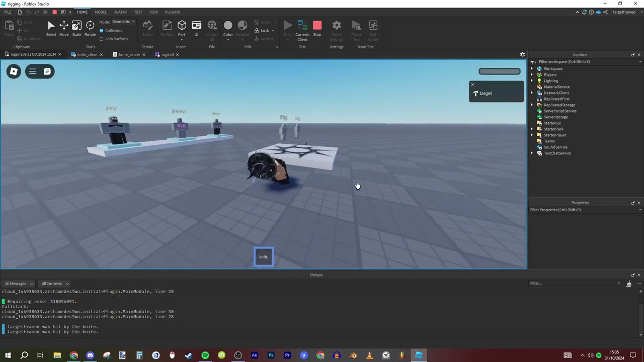Viewport: 644px width, 362px height.
Task: Open the in-game hamburger menu
Action: coord(32,71)
